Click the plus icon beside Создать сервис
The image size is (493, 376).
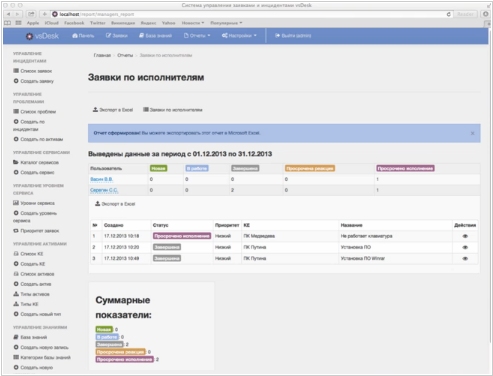(16, 172)
